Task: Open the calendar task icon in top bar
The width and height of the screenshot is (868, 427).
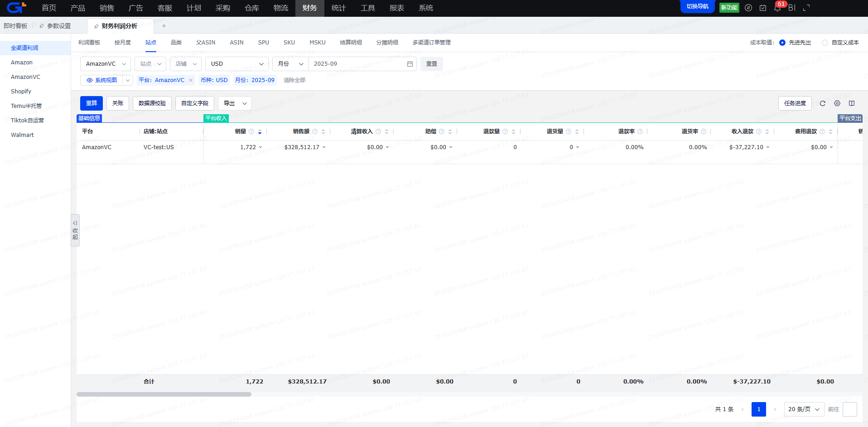Action: 763,8
